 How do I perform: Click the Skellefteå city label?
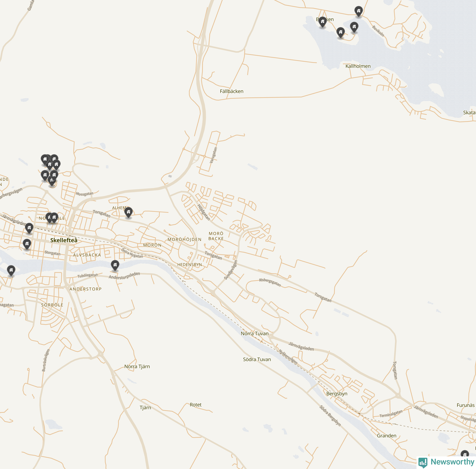click(64, 240)
